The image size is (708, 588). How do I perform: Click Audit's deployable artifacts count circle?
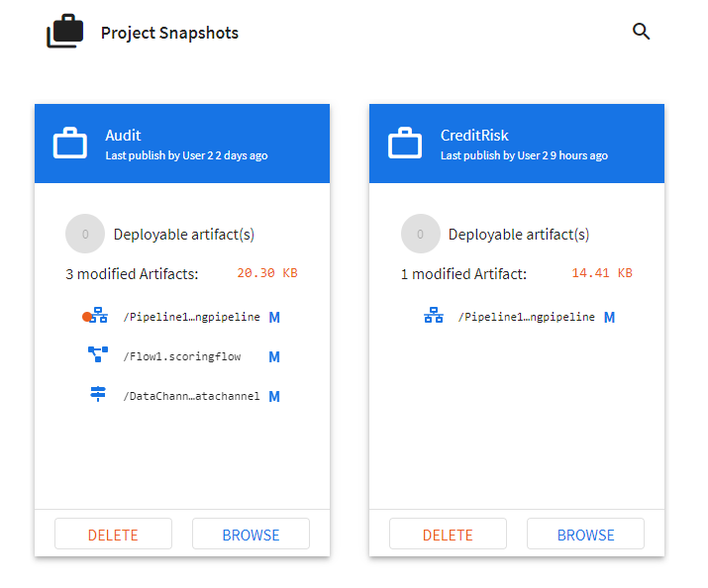85,234
